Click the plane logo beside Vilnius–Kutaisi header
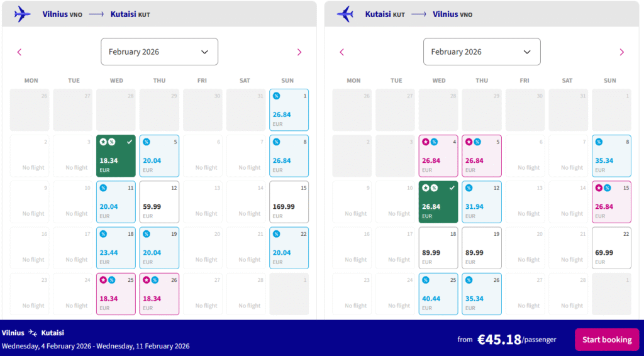Screen dimensions: 644x356 tap(23, 13)
